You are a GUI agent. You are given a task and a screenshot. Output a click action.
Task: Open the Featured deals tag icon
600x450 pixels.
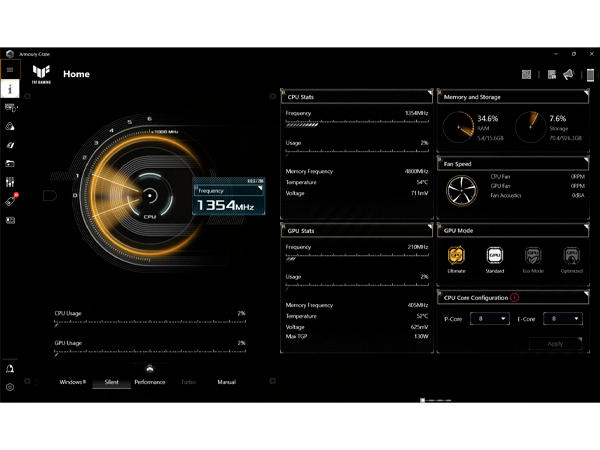point(11,200)
